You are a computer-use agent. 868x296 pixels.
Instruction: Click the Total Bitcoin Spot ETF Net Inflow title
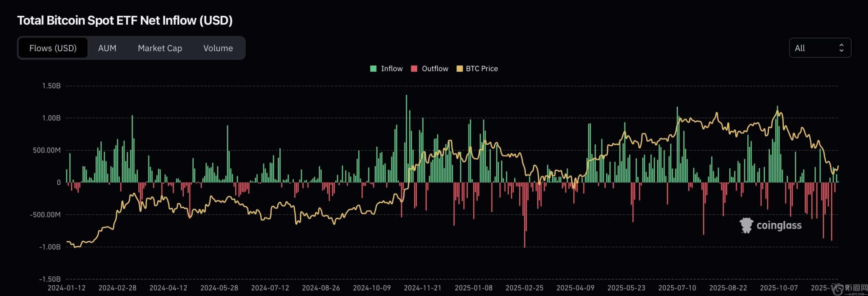(125, 20)
